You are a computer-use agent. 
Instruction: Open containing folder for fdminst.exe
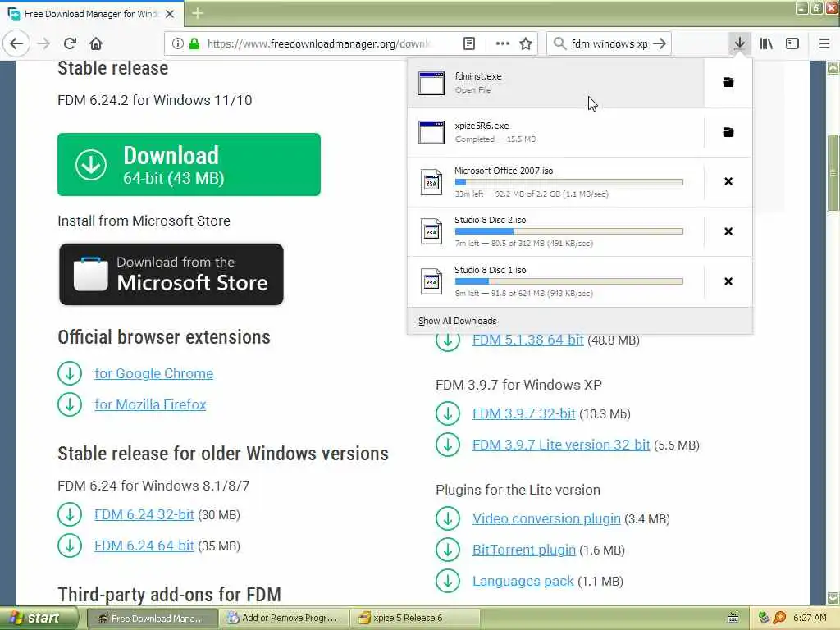[728, 83]
